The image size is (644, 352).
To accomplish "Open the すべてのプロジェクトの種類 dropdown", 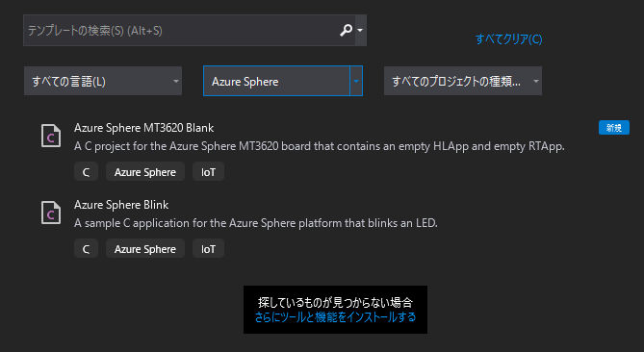I will pyautogui.click(x=462, y=81).
